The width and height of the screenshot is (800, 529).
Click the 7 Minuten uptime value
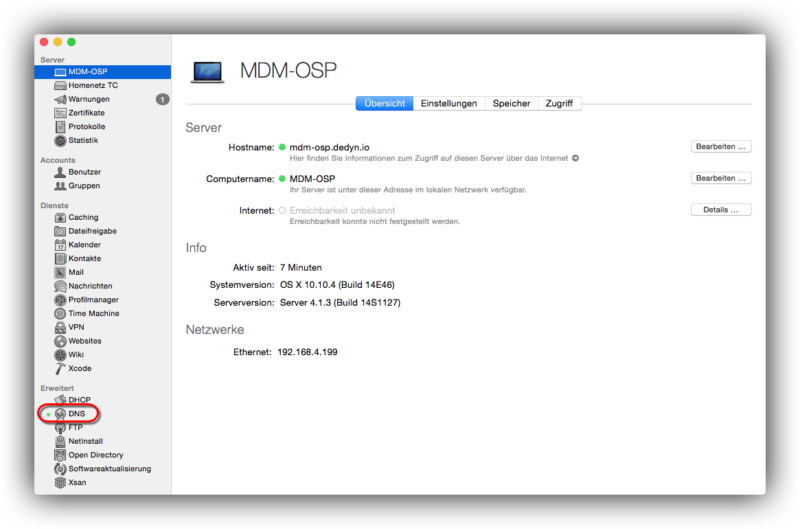tap(301, 268)
